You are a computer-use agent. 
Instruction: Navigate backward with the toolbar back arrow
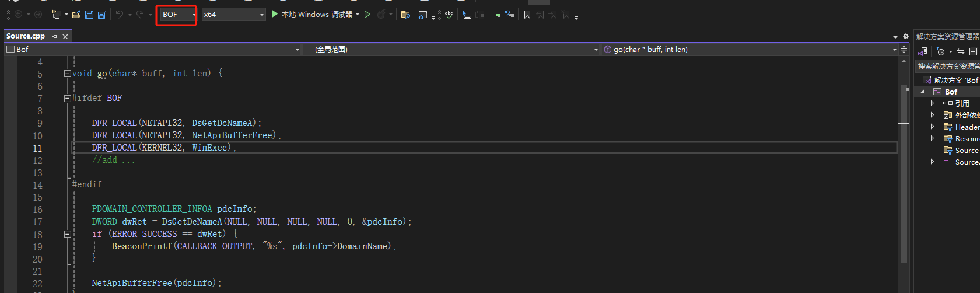(x=18, y=15)
